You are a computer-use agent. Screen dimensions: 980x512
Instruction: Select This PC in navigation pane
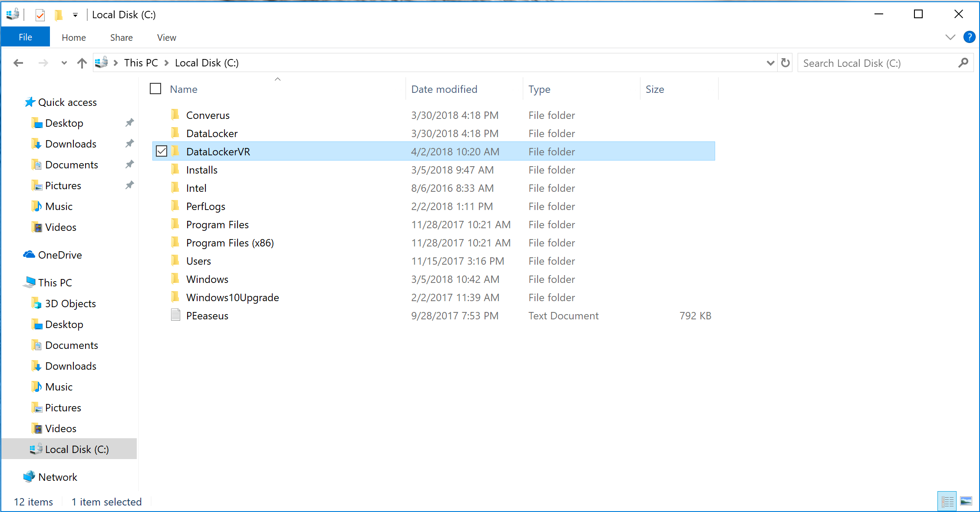55,283
